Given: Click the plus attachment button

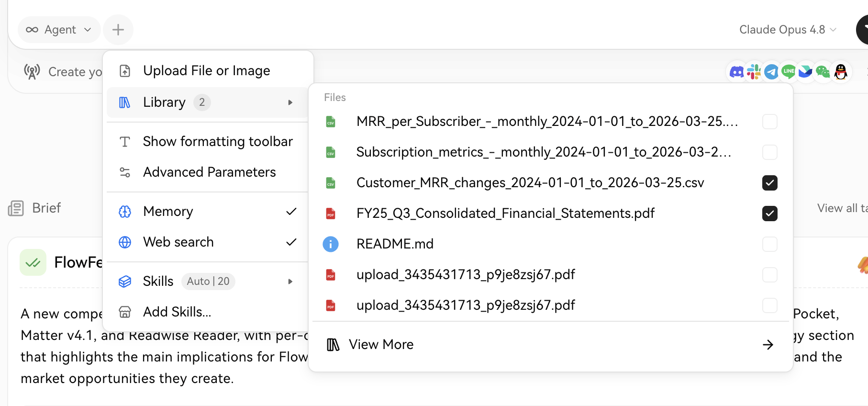Looking at the screenshot, I should [118, 30].
